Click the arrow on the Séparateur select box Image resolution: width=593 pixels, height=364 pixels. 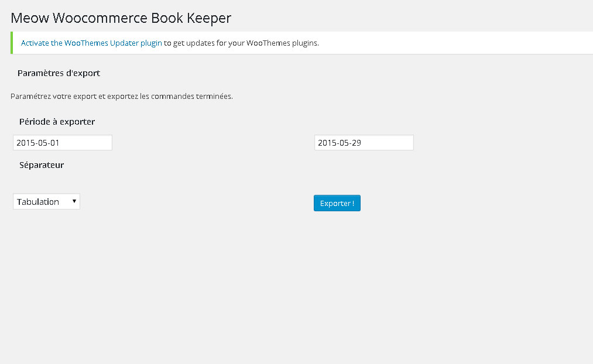[x=74, y=201]
